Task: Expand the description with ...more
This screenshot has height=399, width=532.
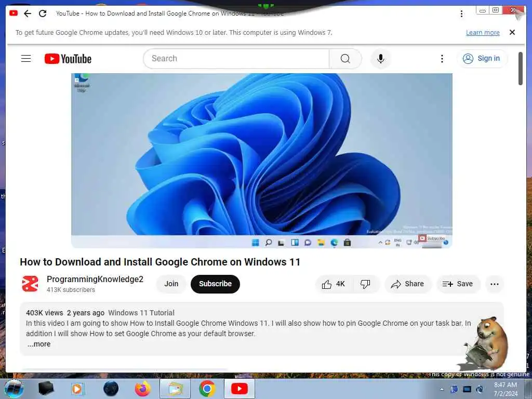Action: 39,344
